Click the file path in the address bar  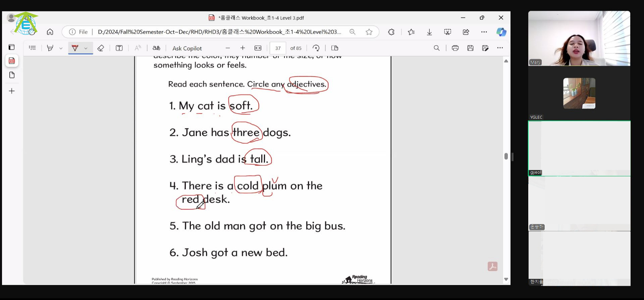[x=219, y=32]
